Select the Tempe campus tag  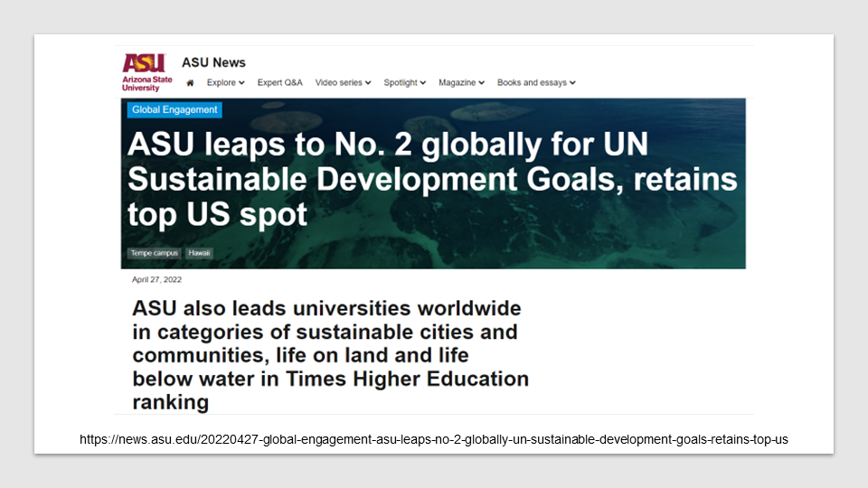pyautogui.click(x=155, y=253)
